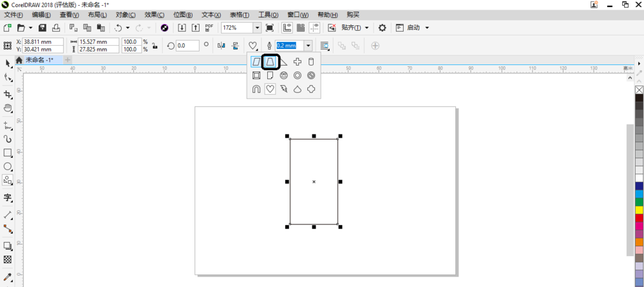Screen dimensions: 644x287
Task: Choose the heart shape in the picker
Action: (270, 89)
